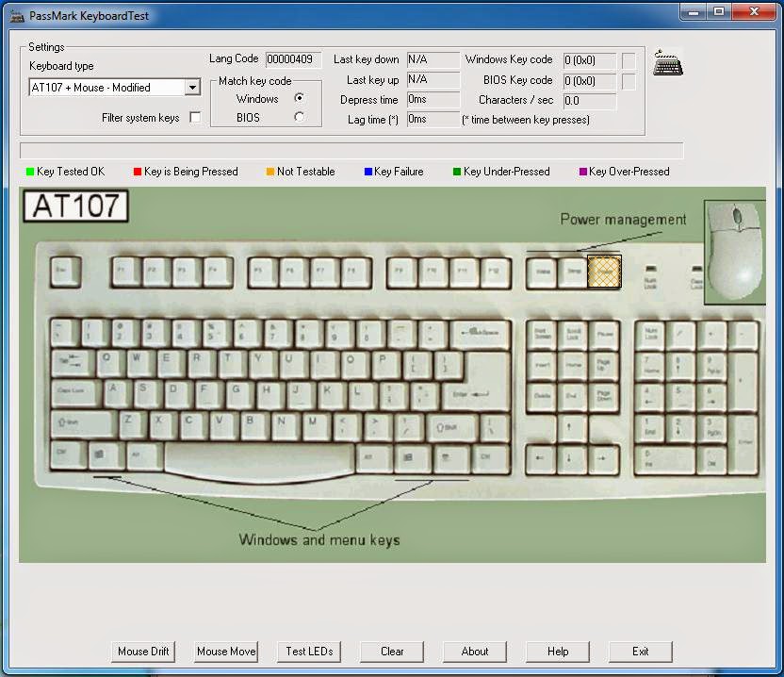Enable the Filter system keys checkbox
The image size is (784, 677).
[x=195, y=117]
